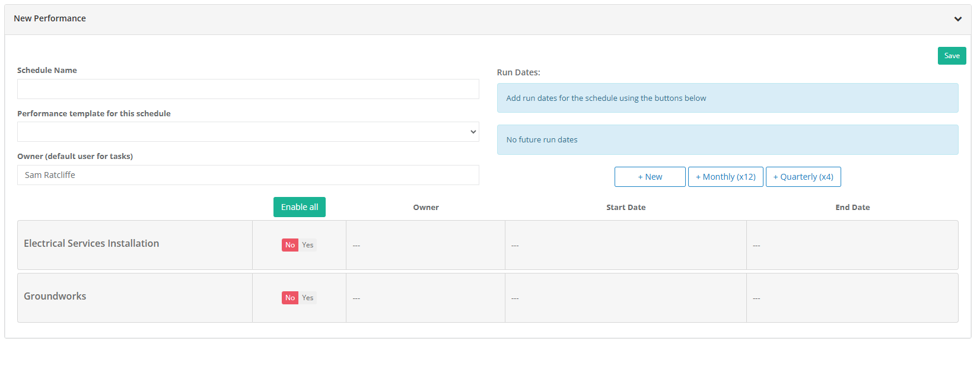Viewport: 980px width, 369px height.
Task: Click the New Performance panel title
Action: [x=50, y=18]
